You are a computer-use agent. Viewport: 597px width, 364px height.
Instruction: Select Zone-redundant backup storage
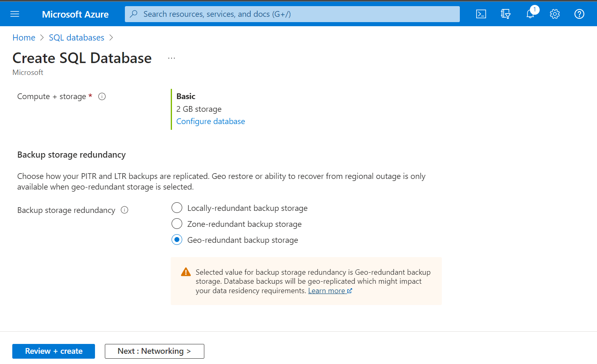point(177,224)
